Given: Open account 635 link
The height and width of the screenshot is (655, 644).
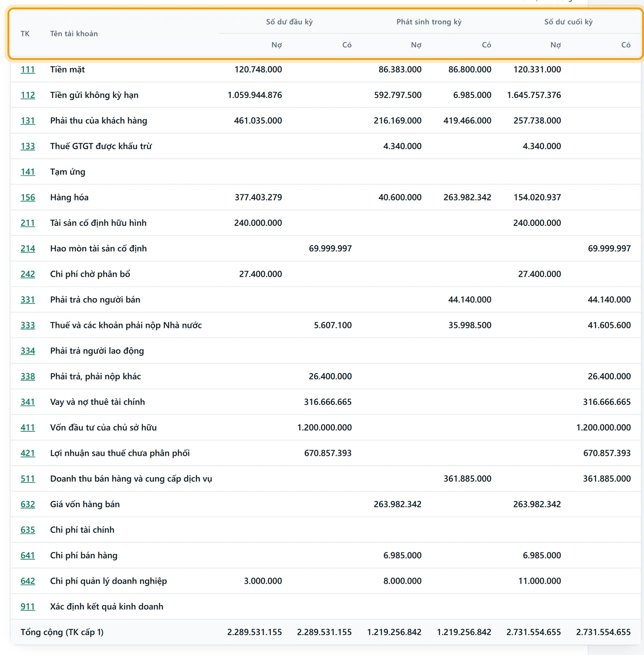Looking at the screenshot, I should 28,530.
